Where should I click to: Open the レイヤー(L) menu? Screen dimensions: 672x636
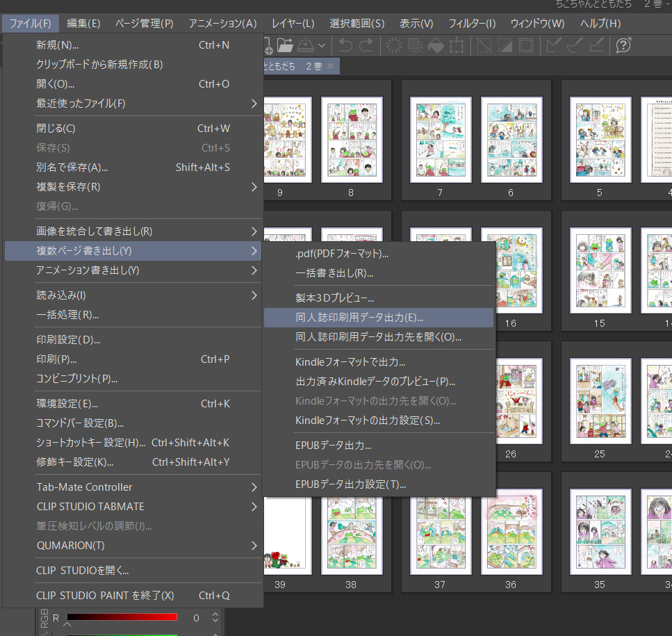[293, 23]
